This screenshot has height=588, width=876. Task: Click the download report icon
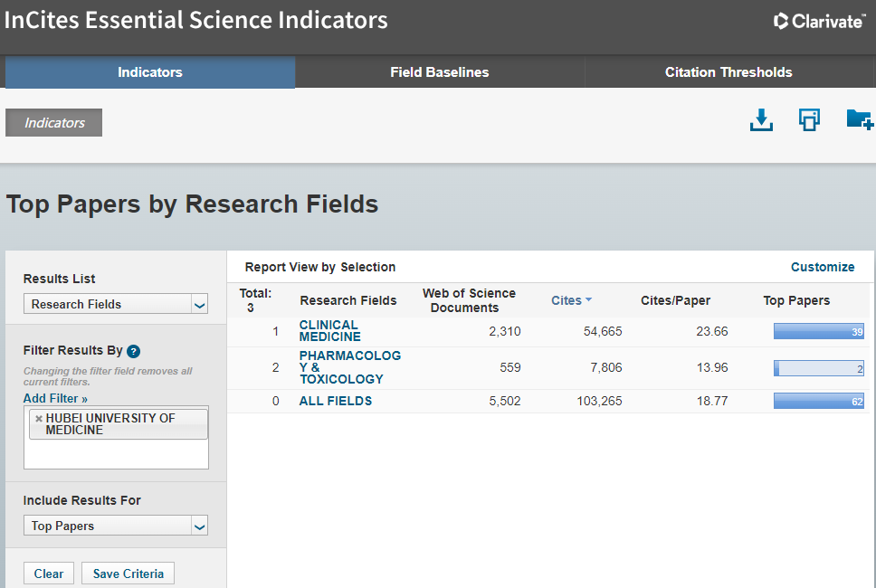point(761,120)
